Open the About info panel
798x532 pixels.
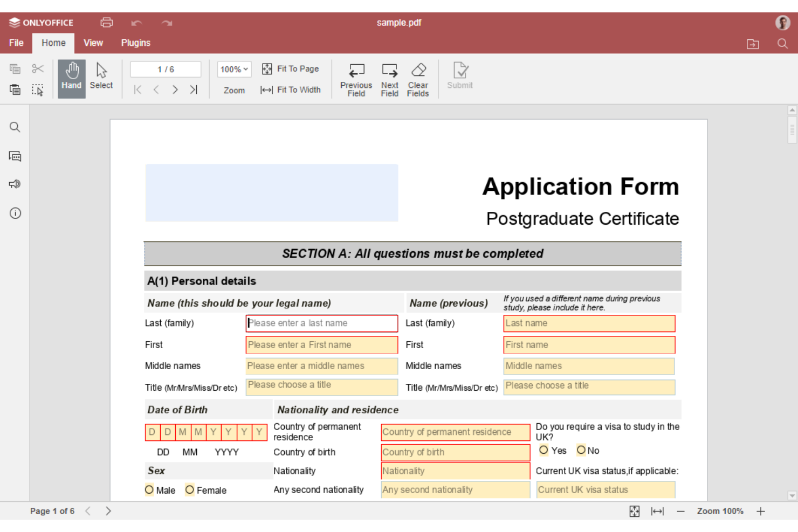15,213
